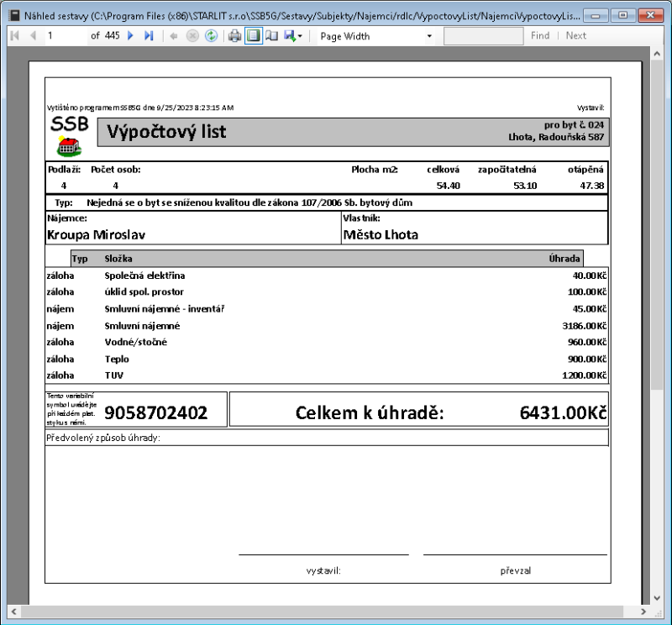This screenshot has width=672, height=625.
Task: Print the report
Action: tap(235, 36)
